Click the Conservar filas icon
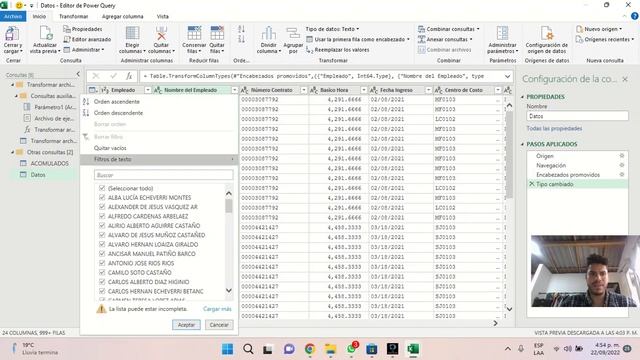This screenshot has width=640, height=360. [194, 33]
